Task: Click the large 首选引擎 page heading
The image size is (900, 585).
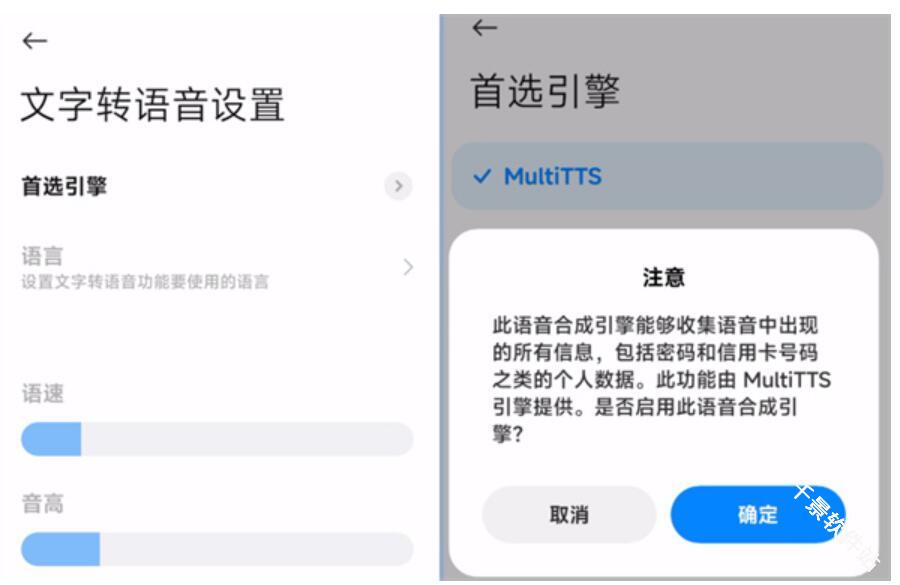Action: coord(545,91)
